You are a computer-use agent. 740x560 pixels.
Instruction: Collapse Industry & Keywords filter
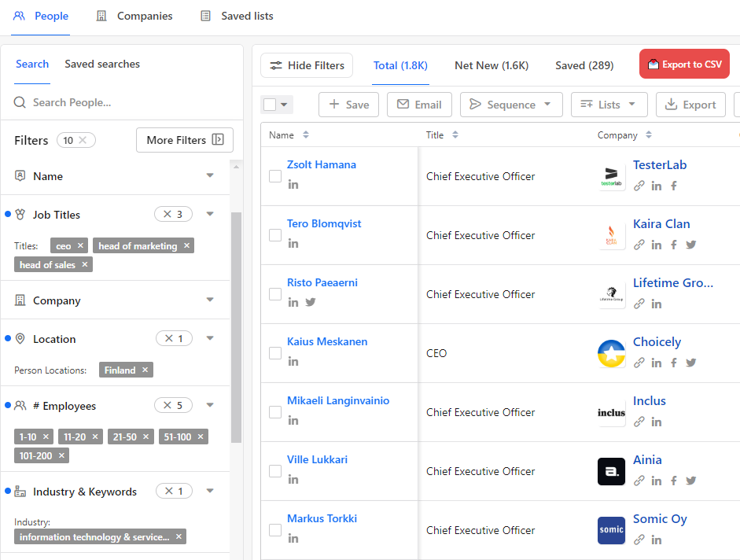pyautogui.click(x=210, y=491)
